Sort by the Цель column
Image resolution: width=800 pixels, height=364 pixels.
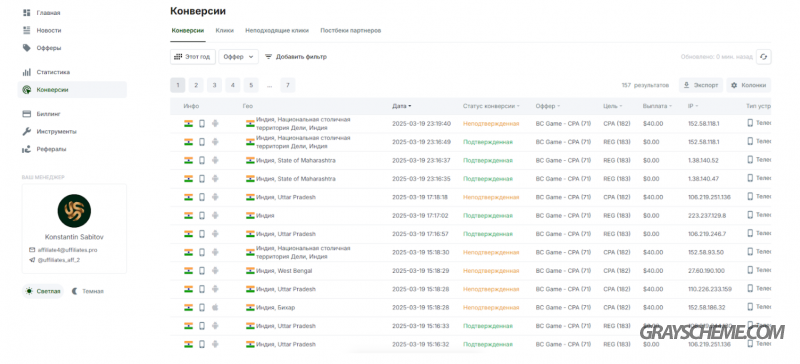pos(613,106)
